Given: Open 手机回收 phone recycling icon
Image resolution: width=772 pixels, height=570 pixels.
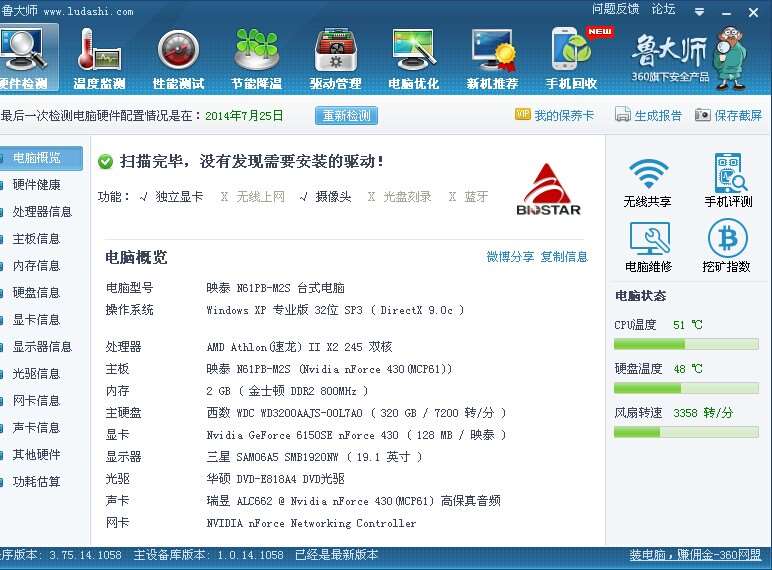Looking at the screenshot, I should (x=571, y=59).
